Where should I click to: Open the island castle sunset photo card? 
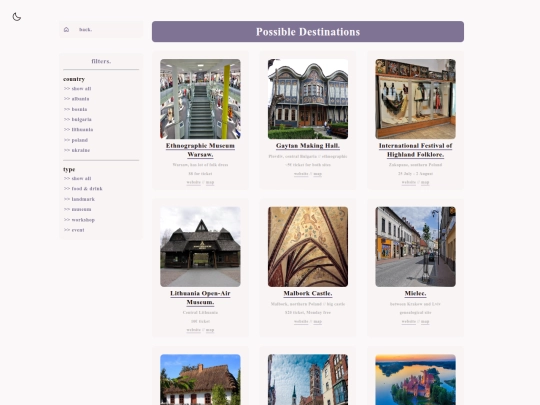(x=415, y=380)
